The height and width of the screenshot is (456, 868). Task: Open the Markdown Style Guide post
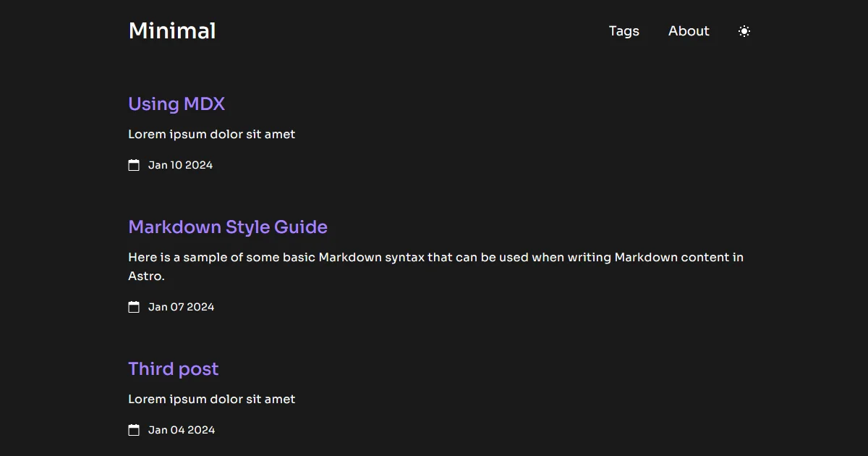click(x=228, y=227)
